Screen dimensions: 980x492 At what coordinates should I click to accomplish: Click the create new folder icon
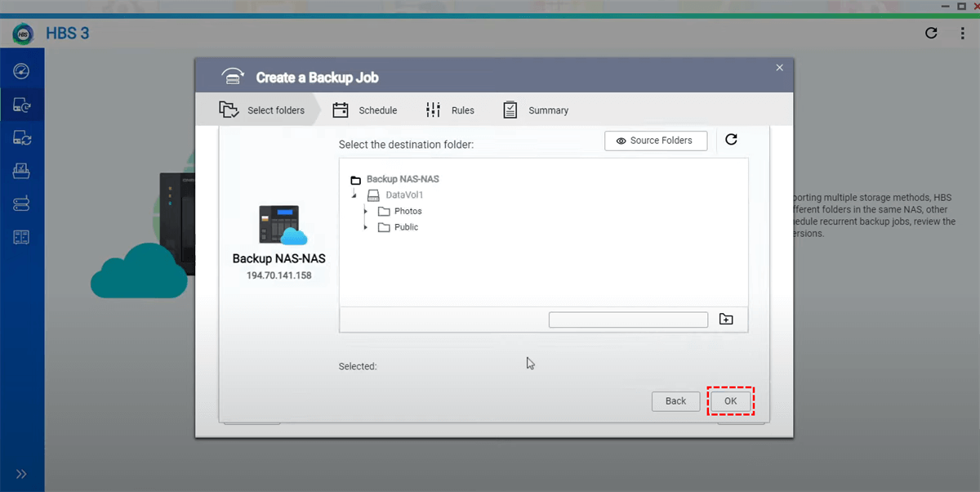726,320
